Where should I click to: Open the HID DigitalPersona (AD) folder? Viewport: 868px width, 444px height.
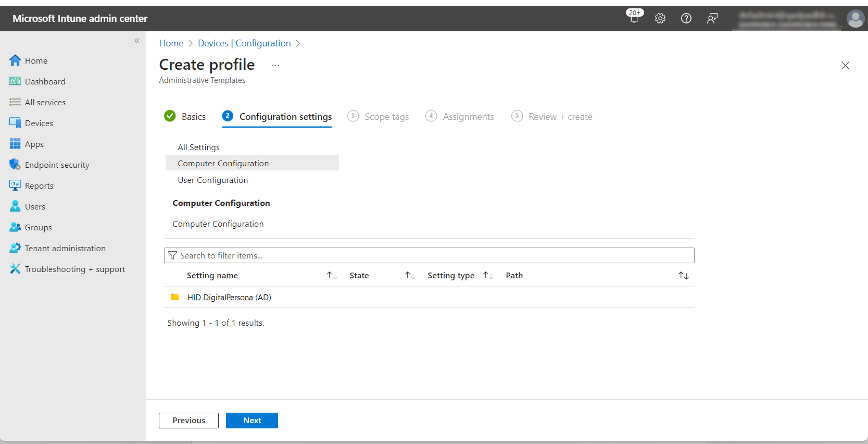tap(229, 298)
